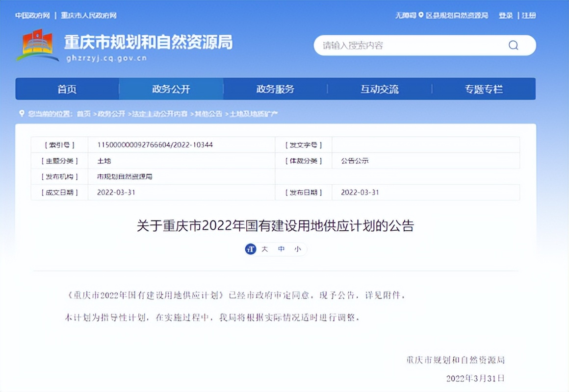The image size is (569, 392).
Task: Click the 发布机构 label cell
Action: [59, 176]
